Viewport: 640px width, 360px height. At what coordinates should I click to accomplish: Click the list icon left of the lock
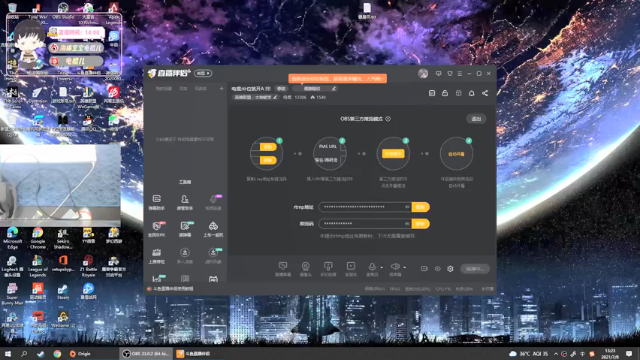[432, 93]
